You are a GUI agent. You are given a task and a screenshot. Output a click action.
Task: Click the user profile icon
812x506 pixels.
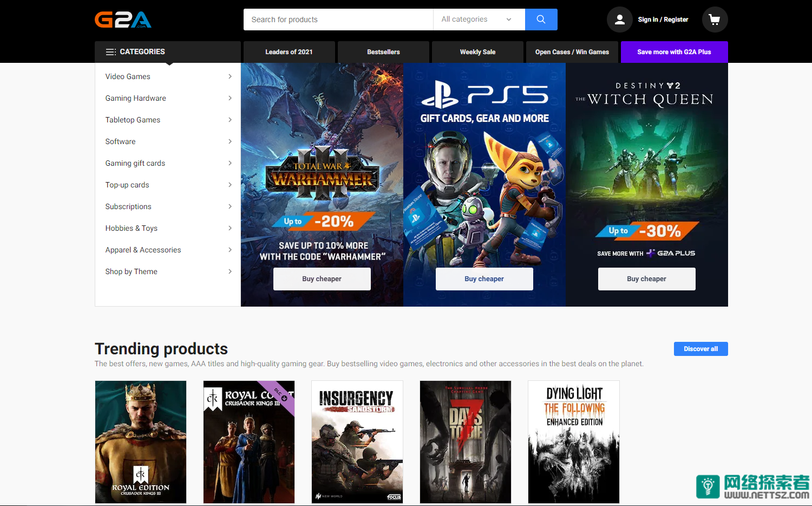(619, 19)
